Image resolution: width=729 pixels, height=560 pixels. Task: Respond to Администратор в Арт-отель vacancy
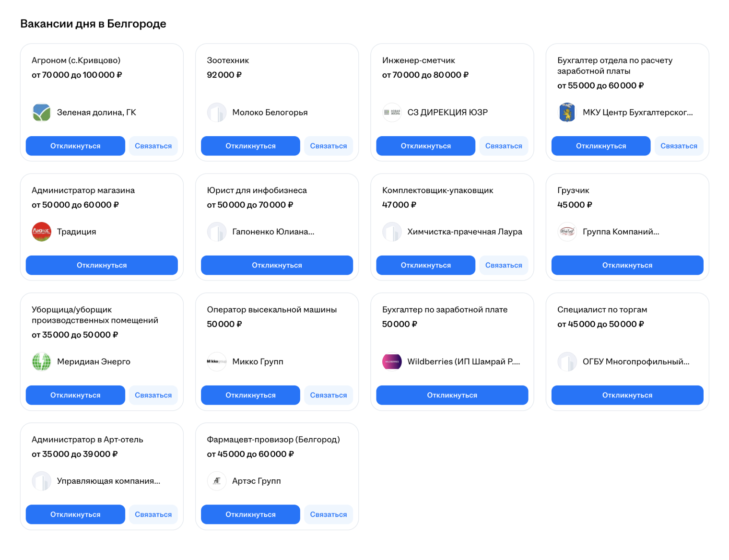click(x=75, y=515)
